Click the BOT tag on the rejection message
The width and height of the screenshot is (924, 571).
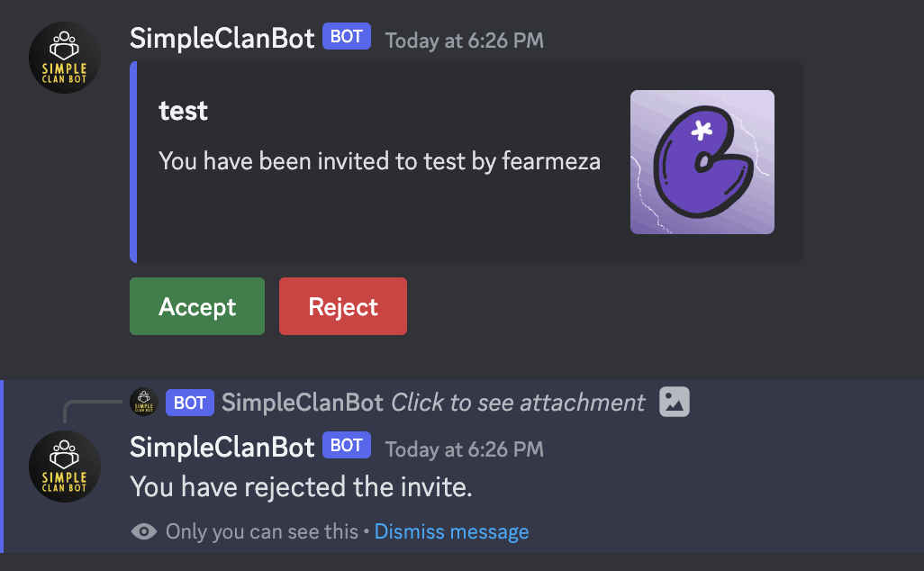click(347, 445)
